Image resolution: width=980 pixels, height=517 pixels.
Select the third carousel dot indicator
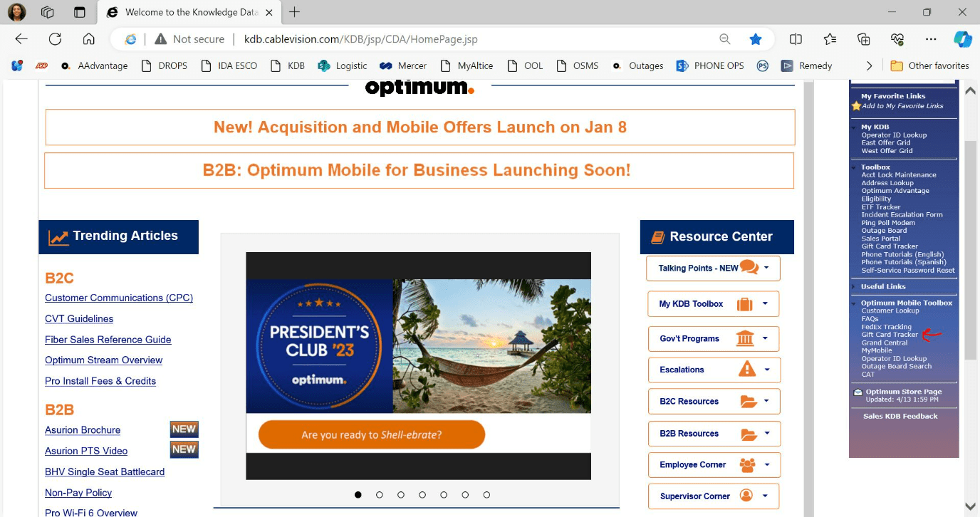pos(401,494)
